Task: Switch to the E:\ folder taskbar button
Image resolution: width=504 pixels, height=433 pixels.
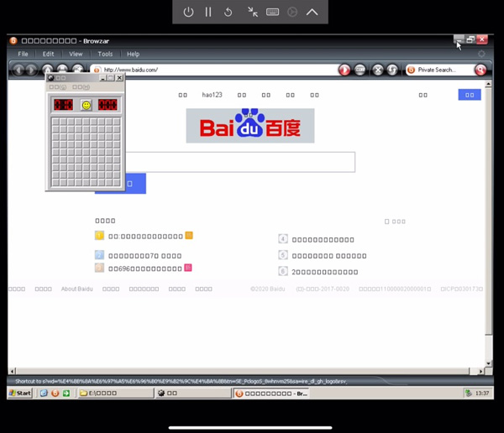Action: [116, 394]
